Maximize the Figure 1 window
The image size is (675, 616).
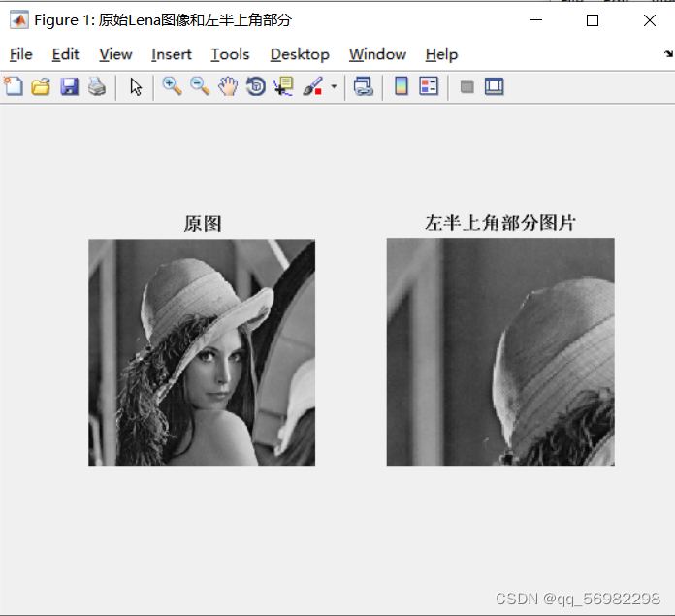[593, 20]
